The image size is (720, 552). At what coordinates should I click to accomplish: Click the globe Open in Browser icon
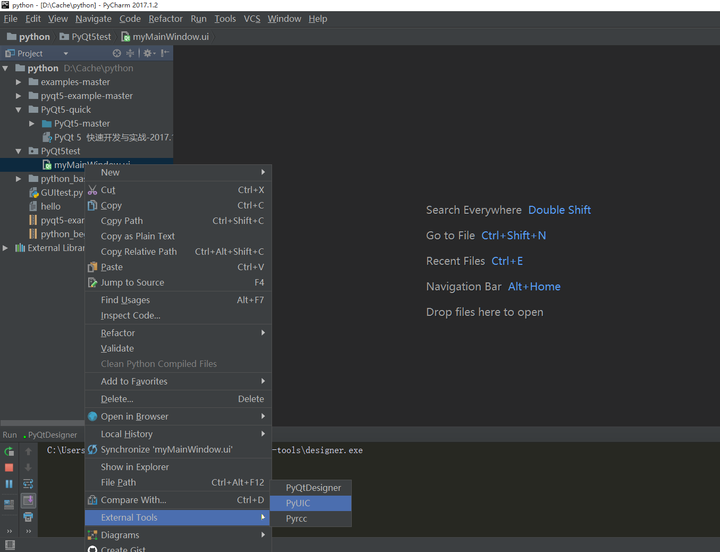point(93,417)
